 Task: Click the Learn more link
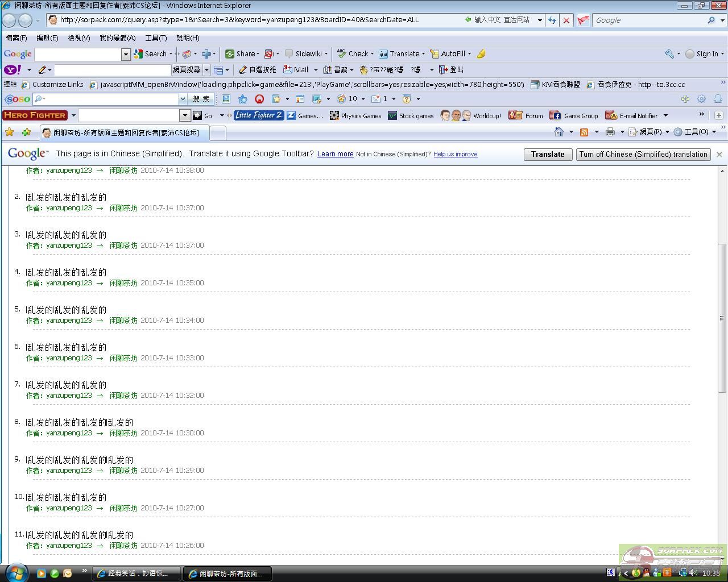pyautogui.click(x=335, y=154)
